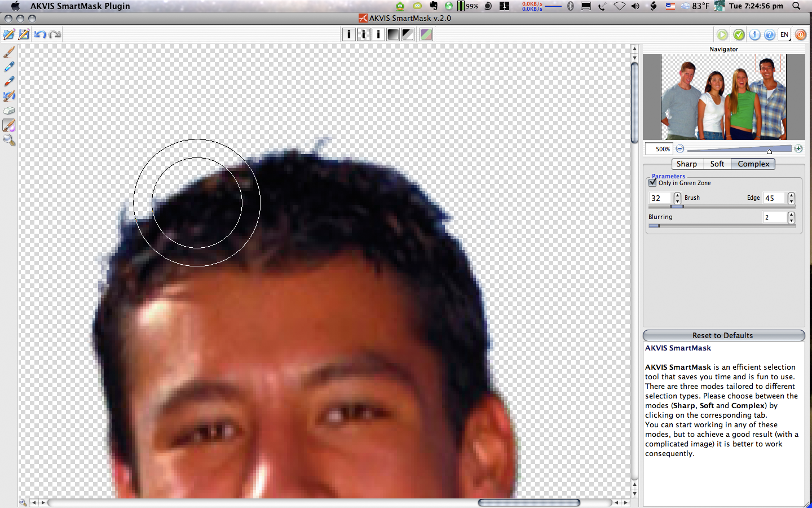This screenshot has height=508, width=812.
Task: Click the orange power button icon
Action: 801,35
